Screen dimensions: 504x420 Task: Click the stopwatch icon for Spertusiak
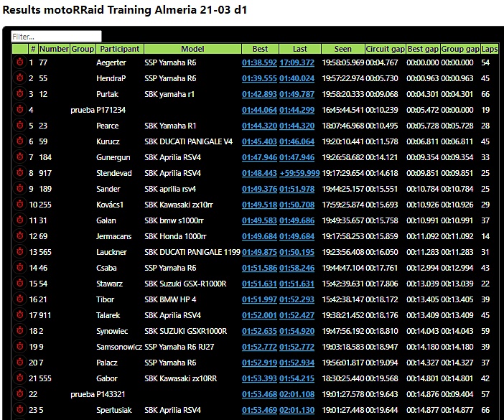click(19, 410)
